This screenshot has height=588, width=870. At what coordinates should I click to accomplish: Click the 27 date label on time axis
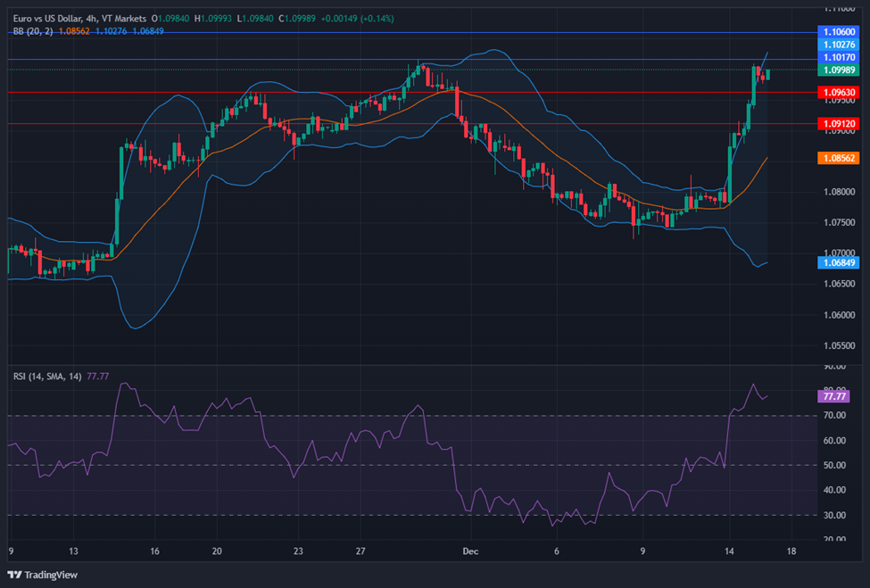pos(359,551)
